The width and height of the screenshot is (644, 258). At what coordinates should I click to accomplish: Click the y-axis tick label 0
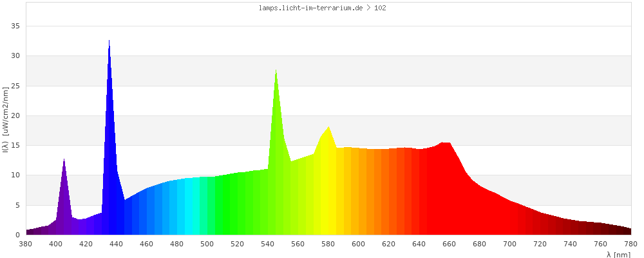click(x=18, y=235)
